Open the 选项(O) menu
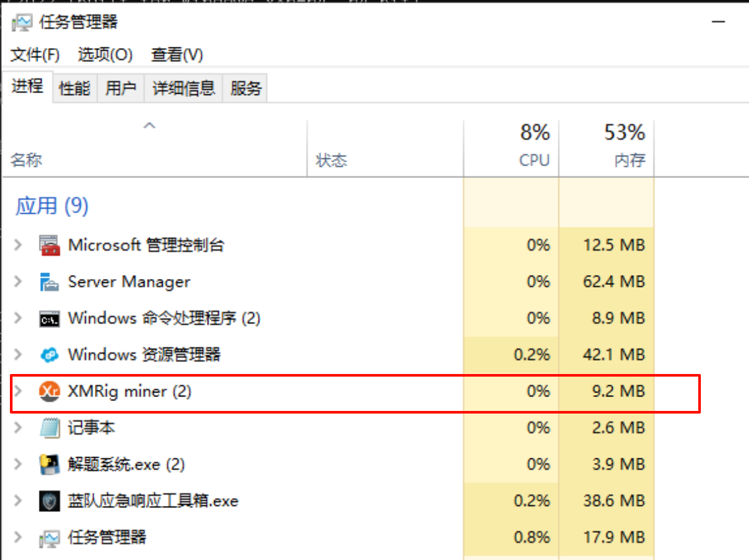The image size is (749, 560). tap(105, 55)
